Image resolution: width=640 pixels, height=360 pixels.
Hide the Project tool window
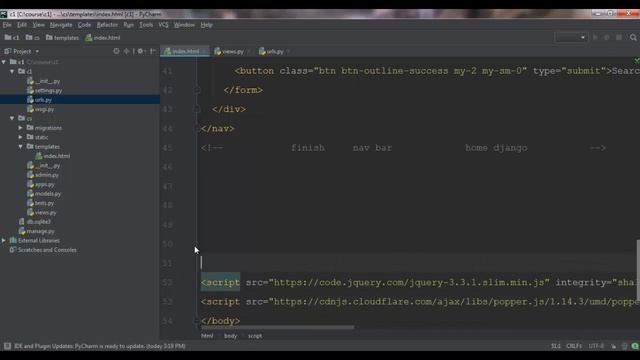tap(153, 51)
